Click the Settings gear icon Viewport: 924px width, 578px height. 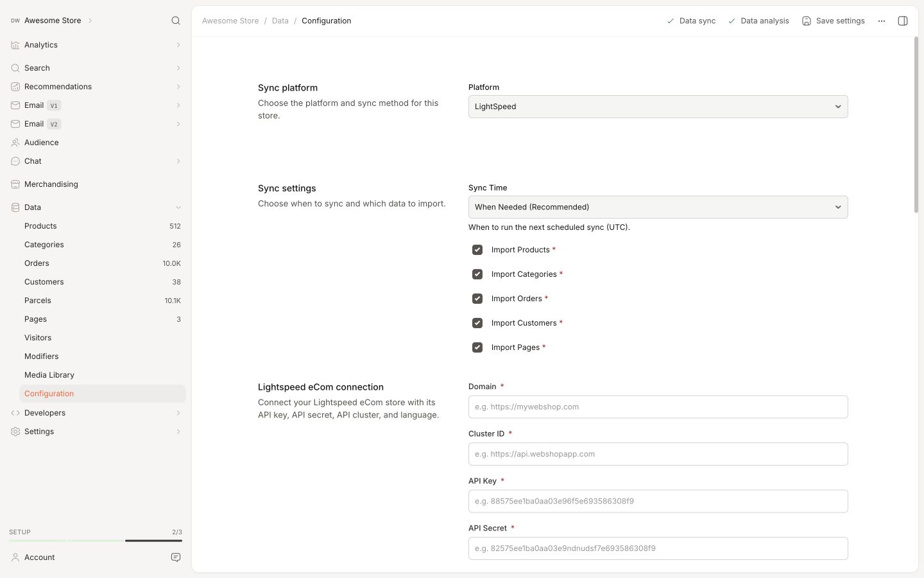tap(15, 432)
